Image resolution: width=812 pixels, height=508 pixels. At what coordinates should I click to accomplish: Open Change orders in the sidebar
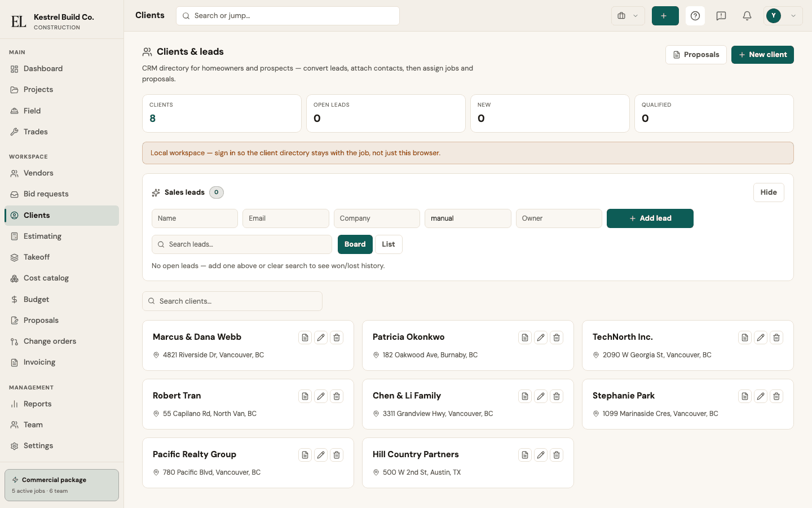click(x=62, y=341)
